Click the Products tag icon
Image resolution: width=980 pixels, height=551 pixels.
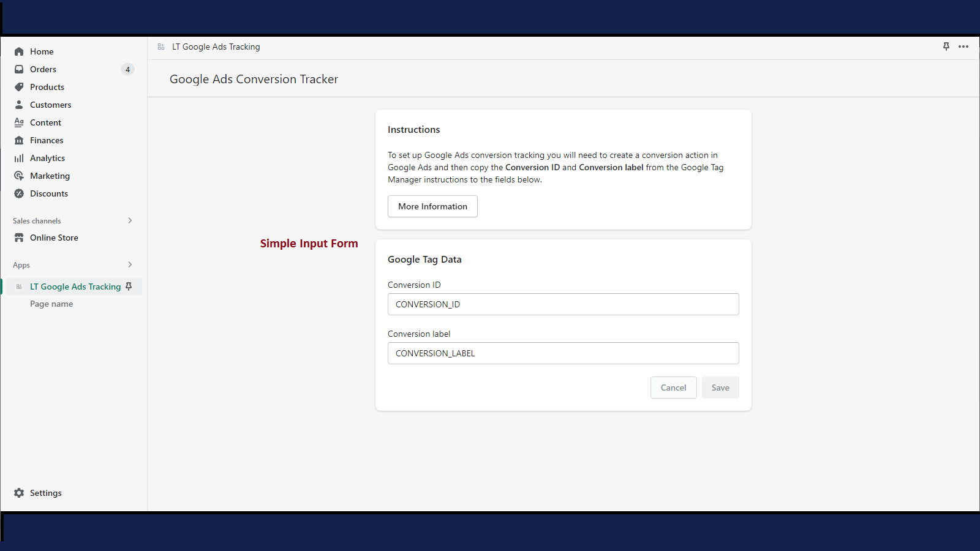(19, 87)
